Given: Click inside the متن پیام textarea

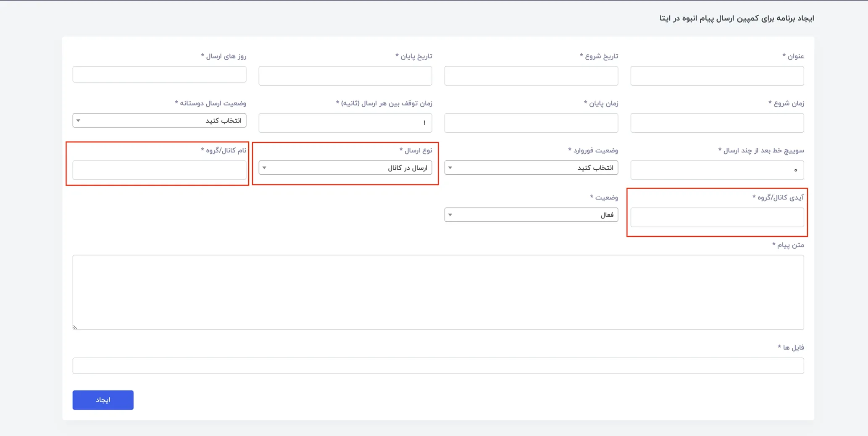Looking at the screenshot, I should coord(438,292).
